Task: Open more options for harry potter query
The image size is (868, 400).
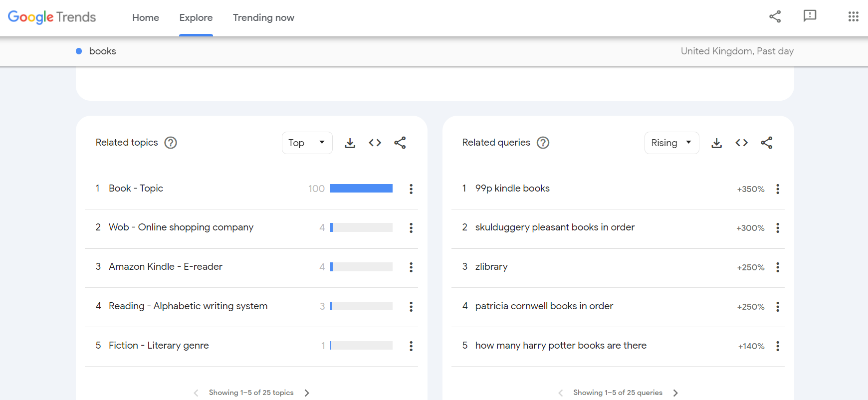Action: [778, 346]
